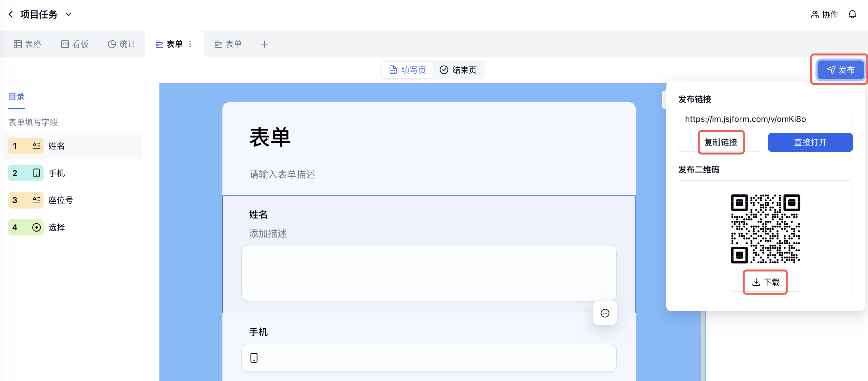Click the 姓名 answer text box
Viewport: 868px width, 381px height.
(429, 273)
